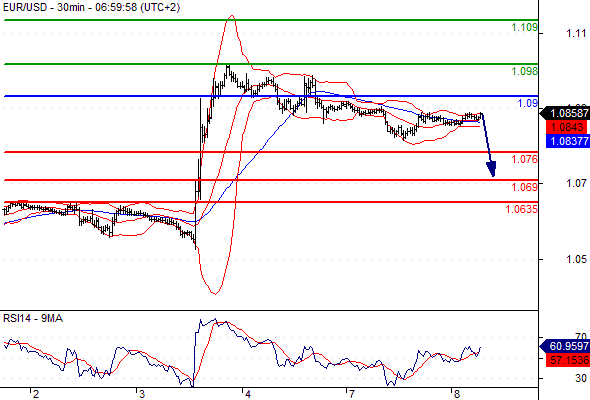Click the 1.05 price axis label
The width and height of the screenshot is (590, 400).
tap(576, 259)
